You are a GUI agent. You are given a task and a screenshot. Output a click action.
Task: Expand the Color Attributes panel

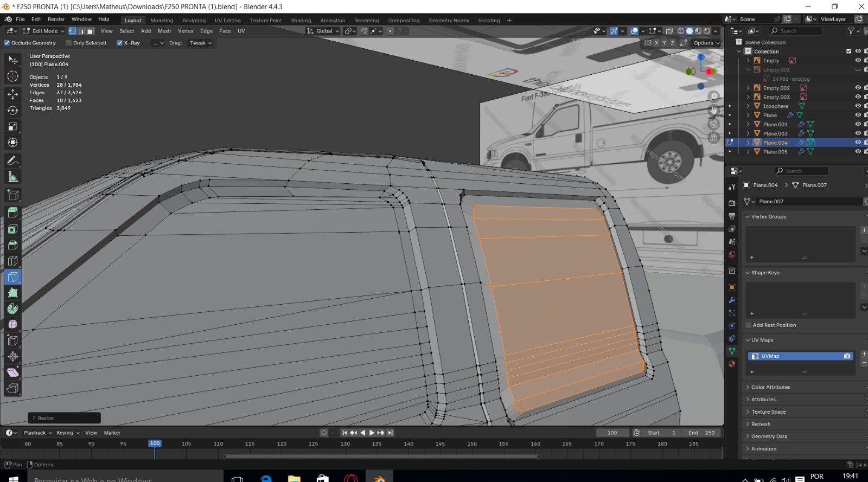[x=770, y=387]
